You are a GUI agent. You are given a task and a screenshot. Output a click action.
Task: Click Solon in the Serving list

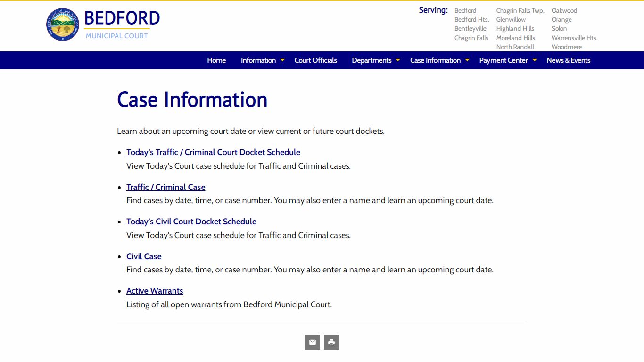(x=559, y=28)
